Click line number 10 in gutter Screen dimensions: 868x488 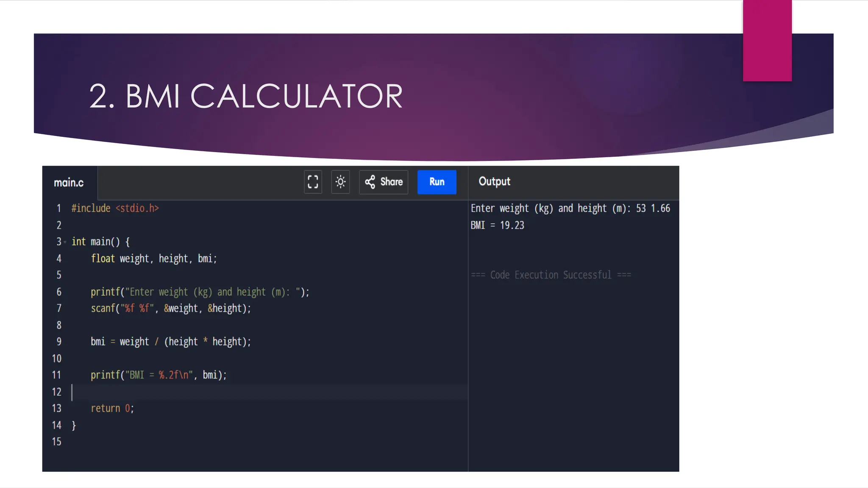57,359
